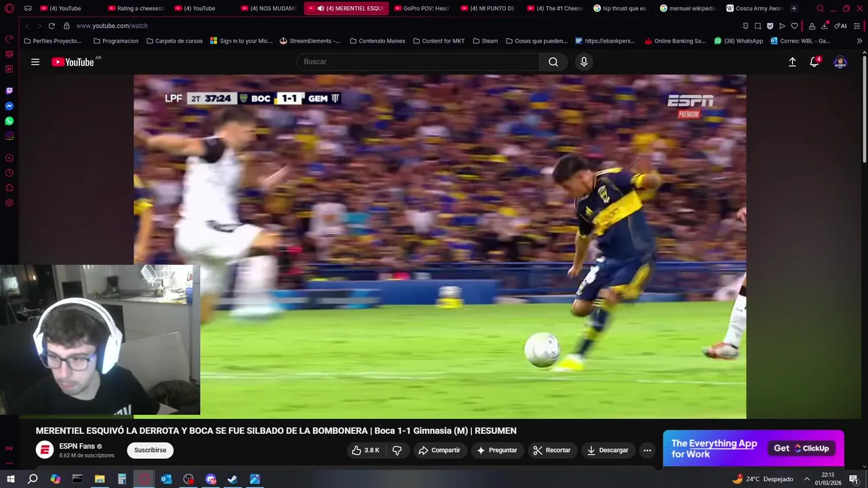
Task: Add page to bookmarks heart icon
Action: click(x=795, y=26)
